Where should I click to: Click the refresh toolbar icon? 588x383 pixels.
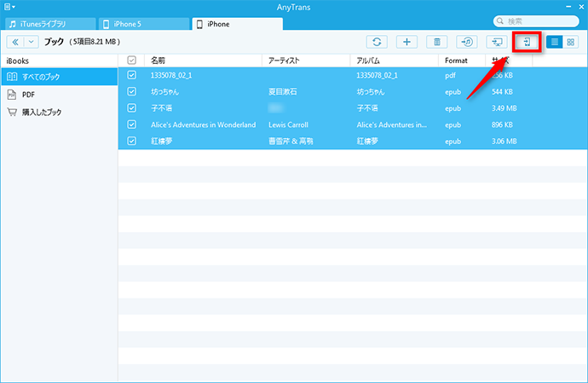pos(377,42)
